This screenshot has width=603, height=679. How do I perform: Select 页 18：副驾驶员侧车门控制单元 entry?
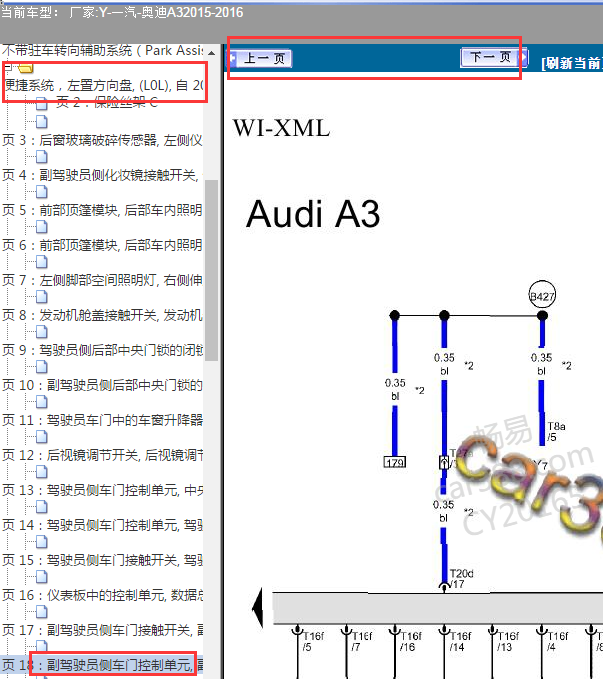coord(102,665)
